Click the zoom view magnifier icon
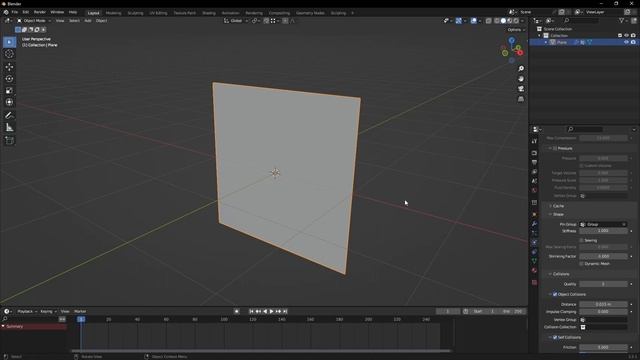640x360 pixels. point(521,69)
